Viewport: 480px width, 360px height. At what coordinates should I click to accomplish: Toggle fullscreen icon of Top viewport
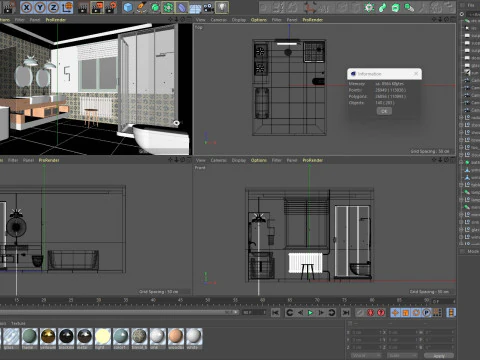click(452, 20)
